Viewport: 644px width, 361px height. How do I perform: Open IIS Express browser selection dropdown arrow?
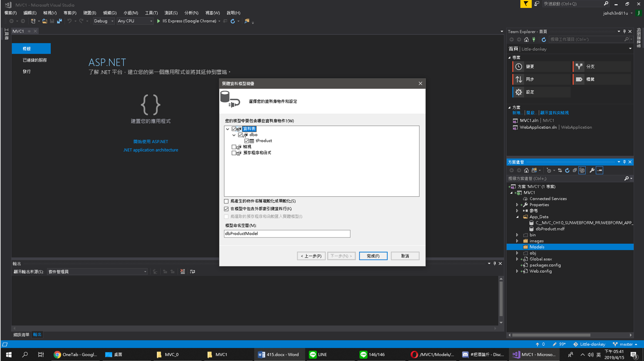point(219,21)
